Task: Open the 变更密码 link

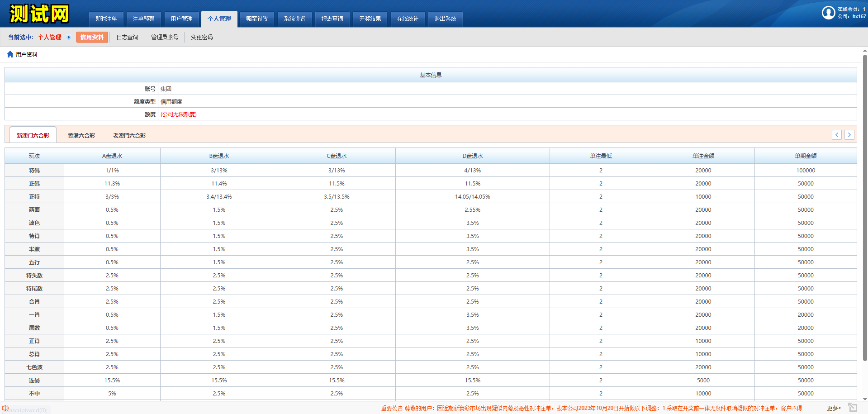Action: click(x=202, y=37)
